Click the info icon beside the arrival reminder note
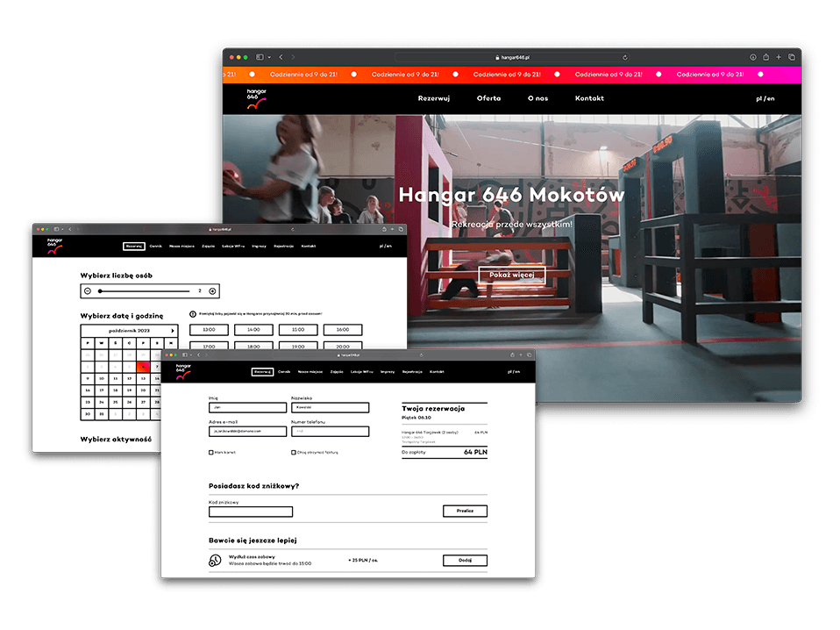The height and width of the screenshot is (630, 840). coord(193,314)
